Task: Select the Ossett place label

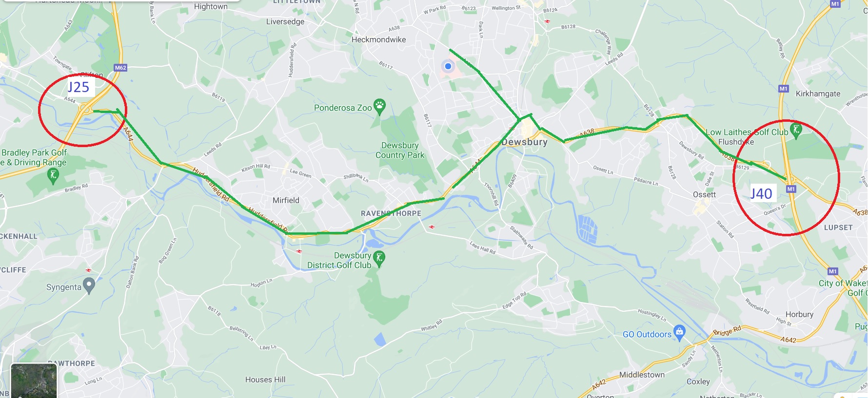Action: (704, 194)
